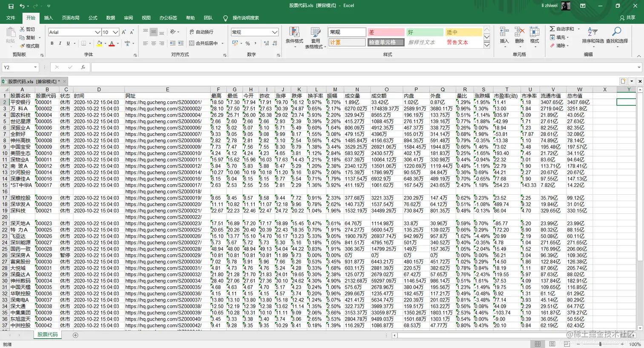644x348 pixels.
Task: Toggle Bold formatting
Action: [x=52, y=43]
